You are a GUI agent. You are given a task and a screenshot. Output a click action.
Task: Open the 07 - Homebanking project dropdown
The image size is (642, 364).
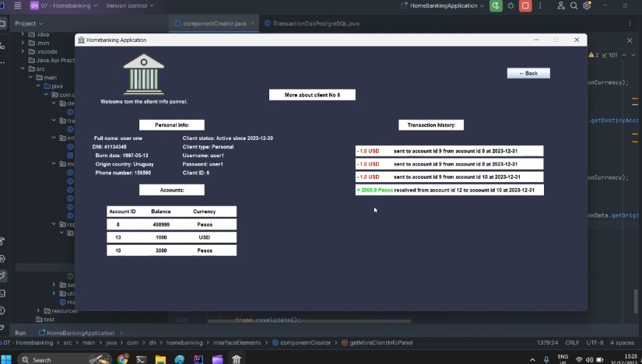click(64, 5)
